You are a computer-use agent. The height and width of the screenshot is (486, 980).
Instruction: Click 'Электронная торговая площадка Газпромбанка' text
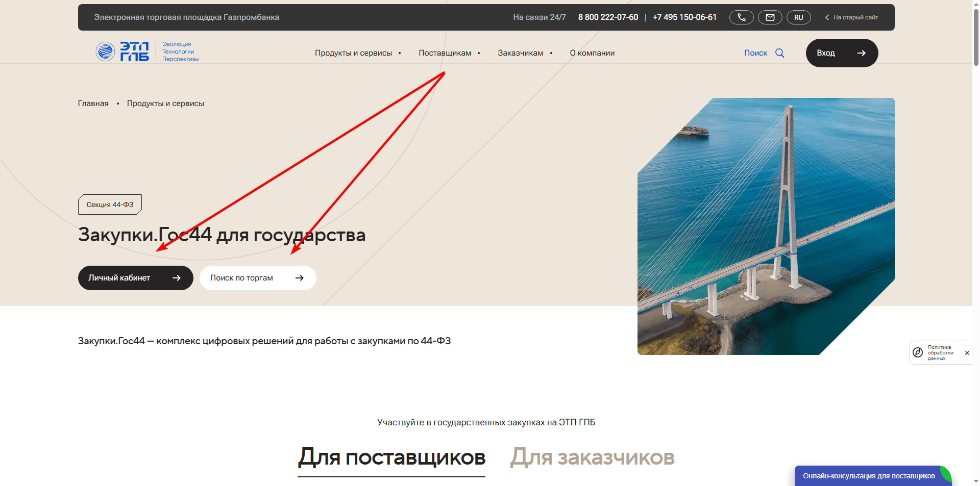coord(186,17)
